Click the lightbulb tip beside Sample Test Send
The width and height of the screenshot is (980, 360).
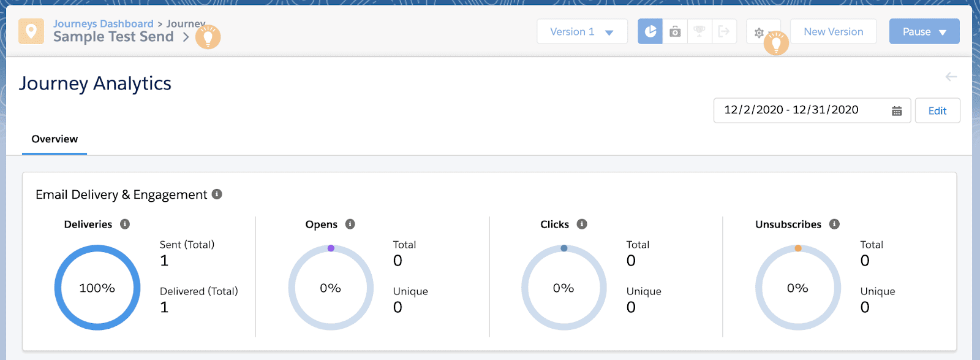(x=208, y=37)
